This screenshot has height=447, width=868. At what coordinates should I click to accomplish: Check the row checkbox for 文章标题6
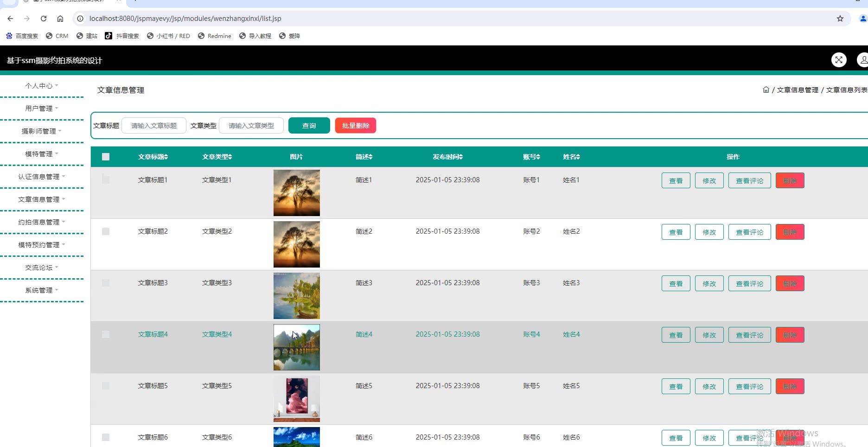[x=106, y=437]
